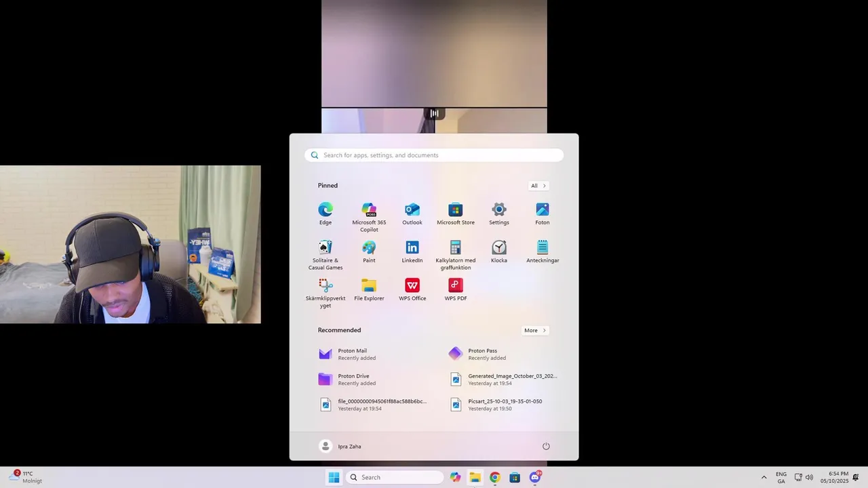The width and height of the screenshot is (868, 488).
Task: Open the clock and date showing 6:54 PM
Action: pyautogui.click(x=834, y=477)
